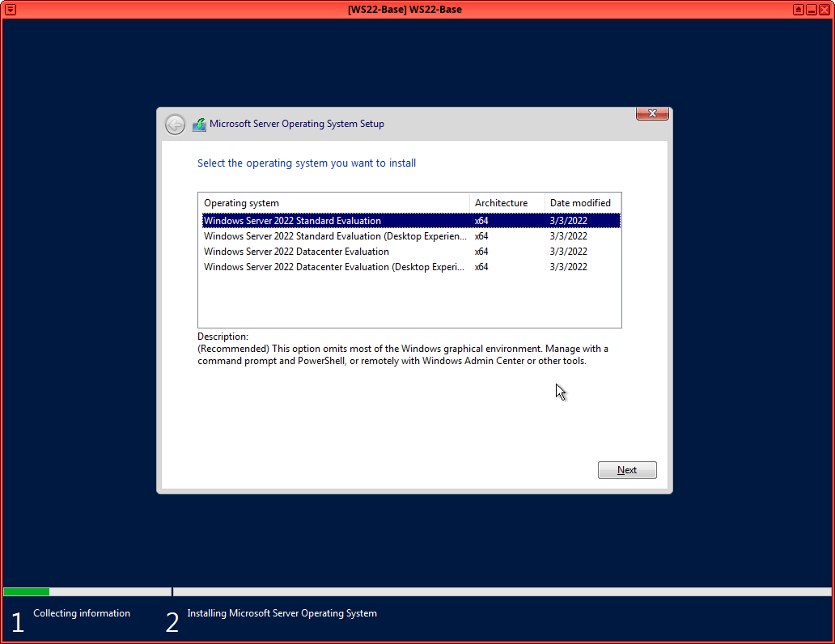Click Installing Microsoft Server Operating System label

coord(282,613)
